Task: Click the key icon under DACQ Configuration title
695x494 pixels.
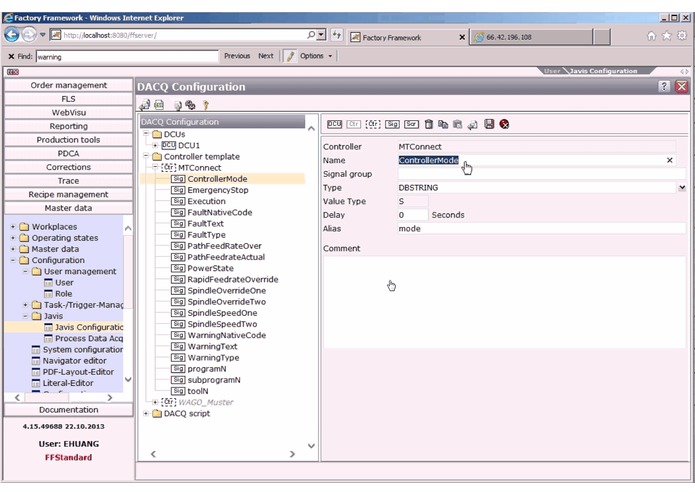Action: click(x=206, y=105)
